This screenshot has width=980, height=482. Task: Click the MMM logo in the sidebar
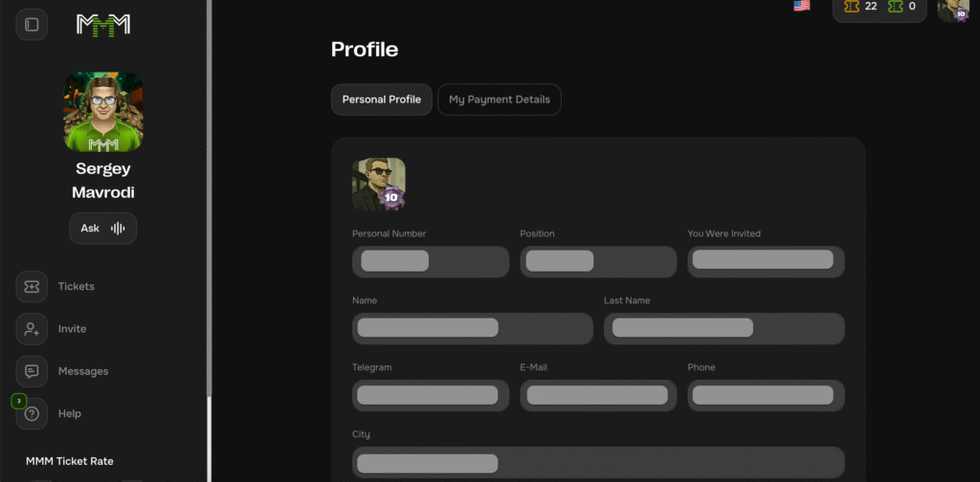point(103,25)
